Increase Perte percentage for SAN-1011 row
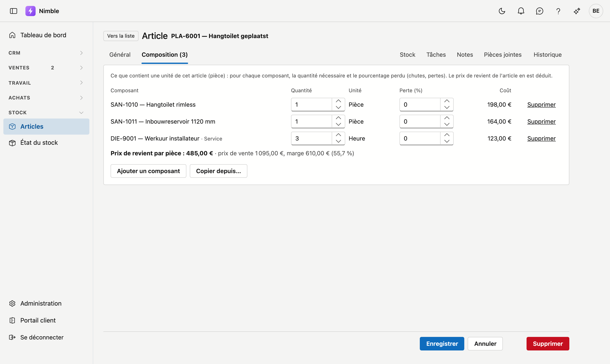This screenshot has width=610, height=364. pyautogui.click(x=447, y=118)
